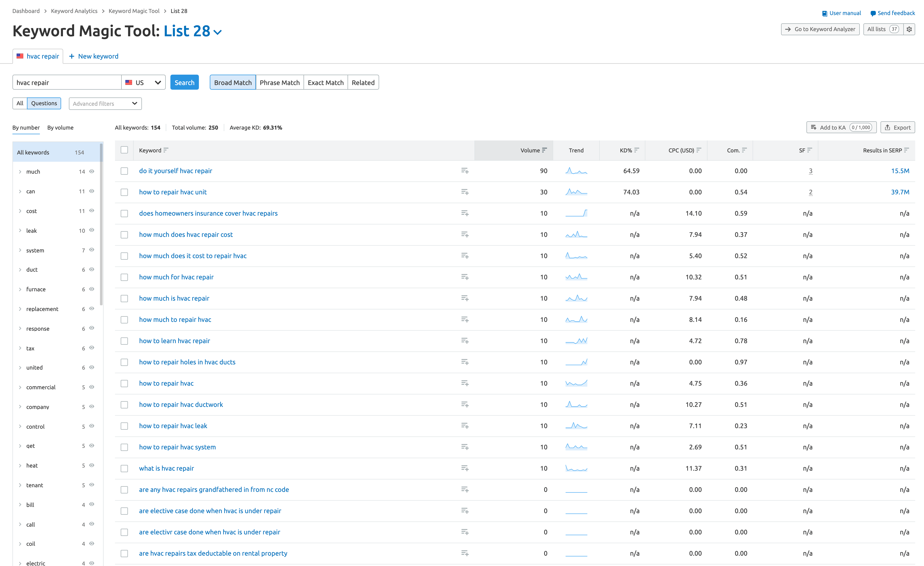Switch to Related tab

[363, 83]
